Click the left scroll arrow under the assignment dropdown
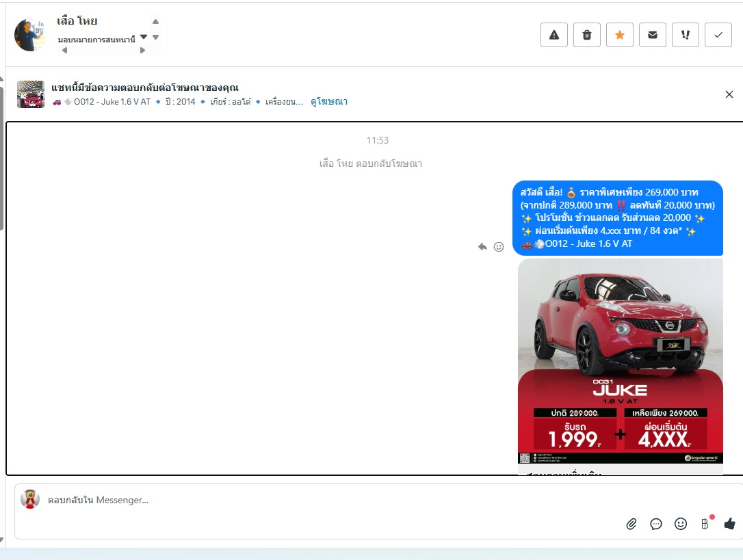The image size is (743, 560). (64, 50)
